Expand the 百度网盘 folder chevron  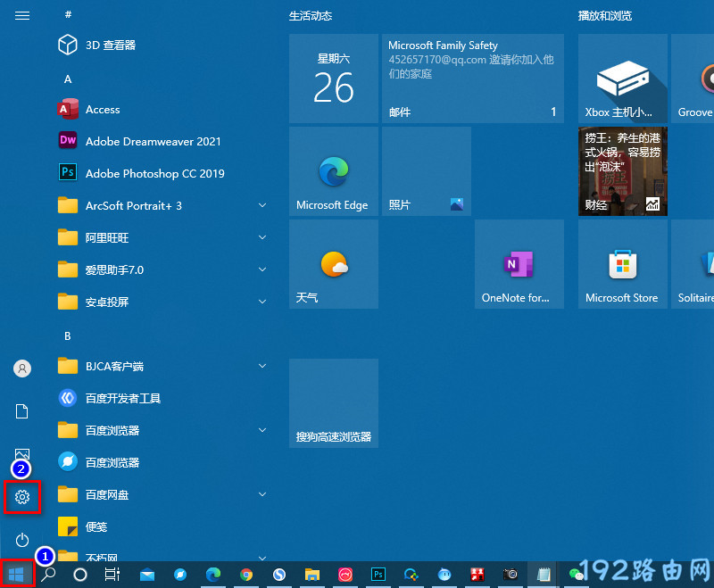(262, 494)
